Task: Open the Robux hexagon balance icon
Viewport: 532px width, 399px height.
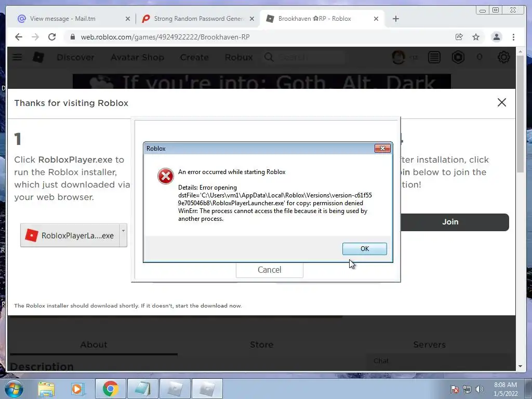Action: click(458, 57)
